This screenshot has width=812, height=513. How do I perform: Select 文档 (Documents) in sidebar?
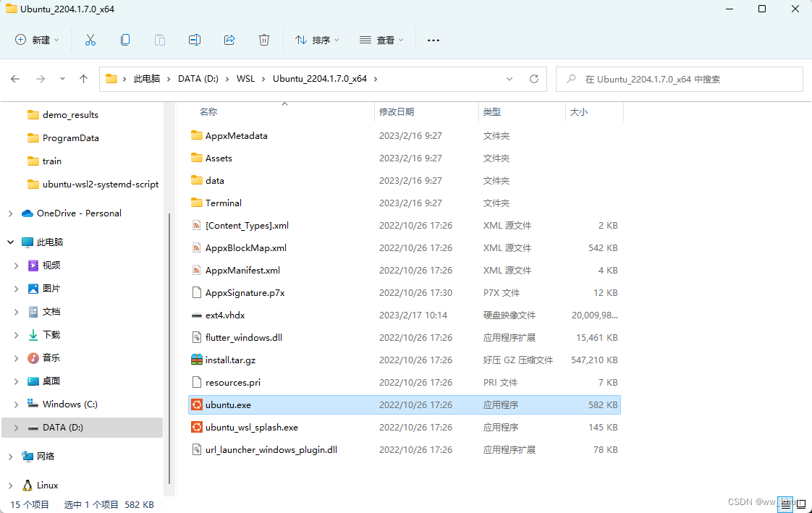(51, 312)
